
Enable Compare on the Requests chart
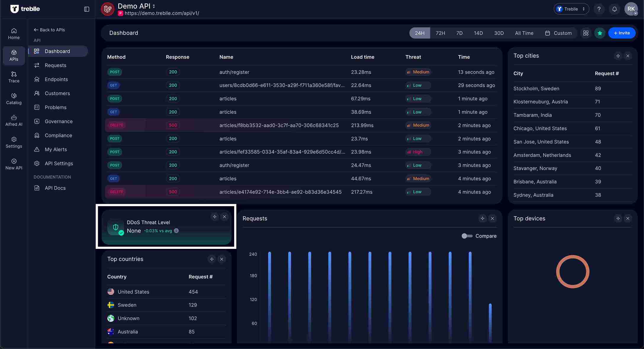coord(467,236)
